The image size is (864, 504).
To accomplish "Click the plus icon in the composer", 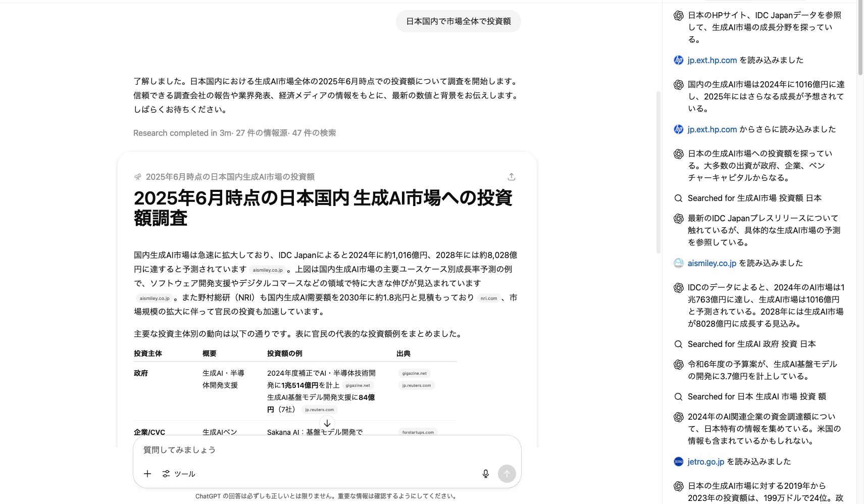I will [147, 474].
